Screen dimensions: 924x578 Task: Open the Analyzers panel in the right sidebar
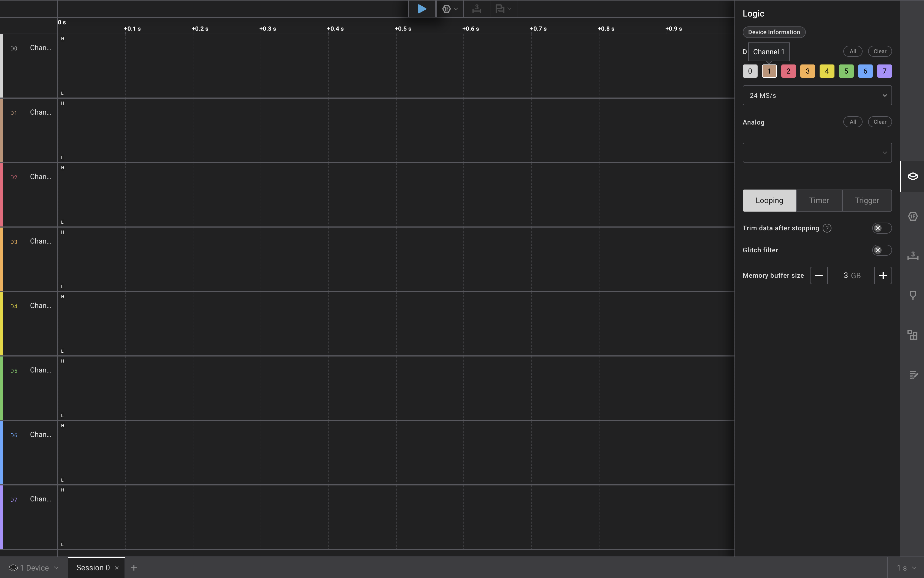coord(912,216)
